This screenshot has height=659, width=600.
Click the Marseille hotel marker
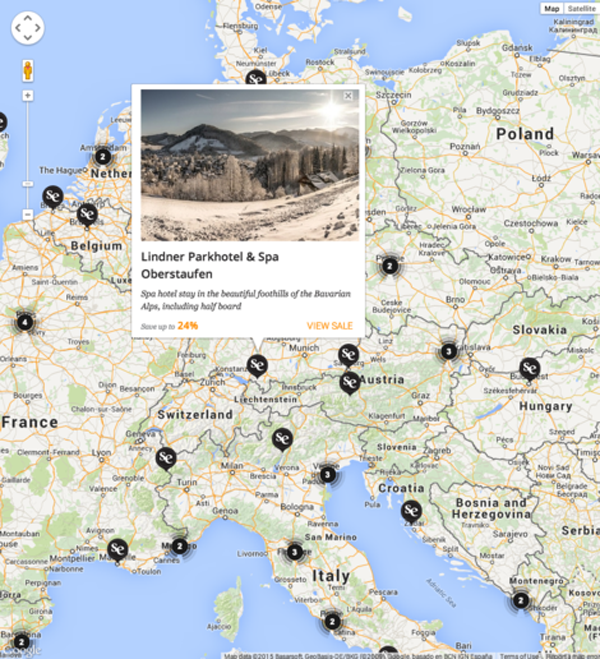118,549
